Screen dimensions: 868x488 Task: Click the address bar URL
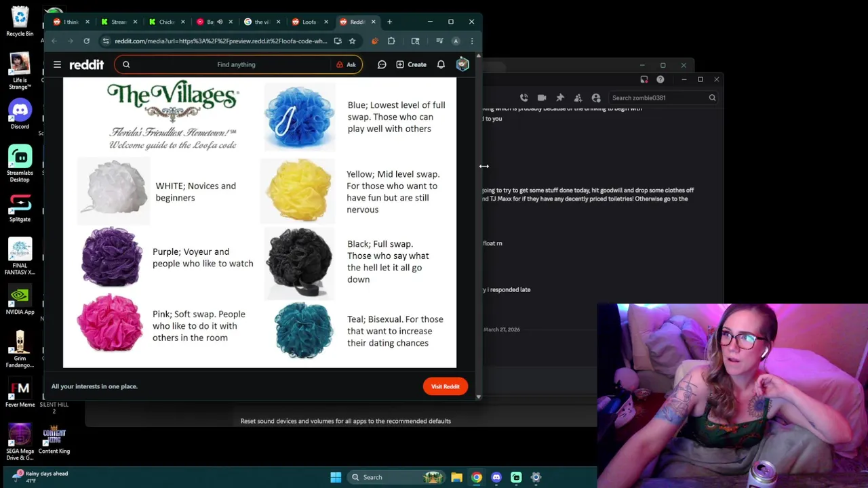pos(220,41)
